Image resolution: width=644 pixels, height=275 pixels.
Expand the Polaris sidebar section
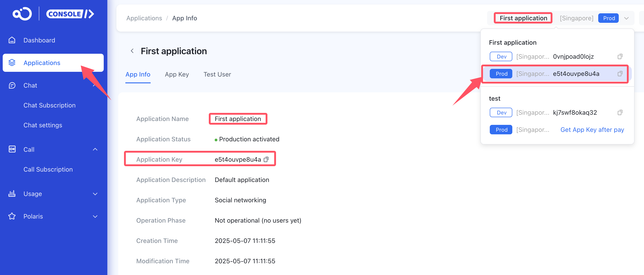pyautogui.click(x=95, y=217)
